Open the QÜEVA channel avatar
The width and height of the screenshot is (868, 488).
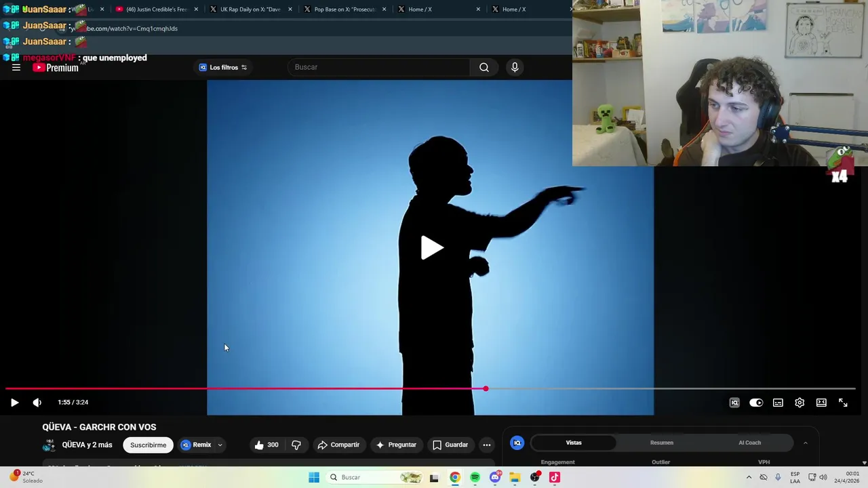(x=49, y=445)
